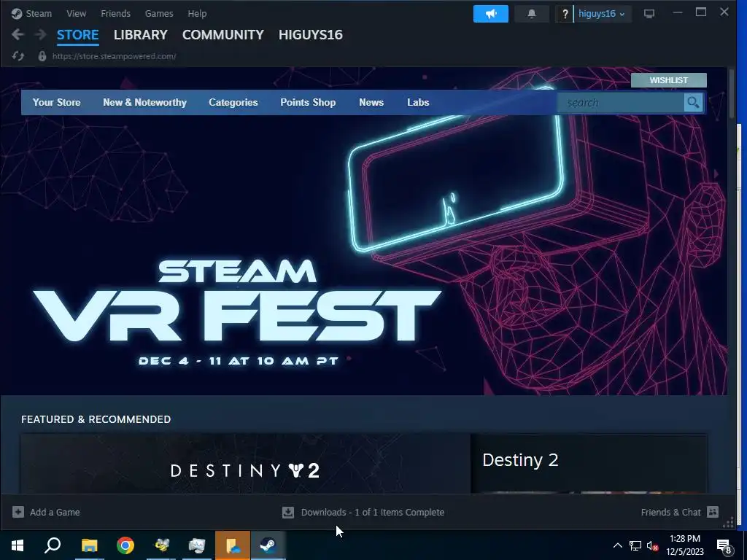The height and width of the screenshot is (560, 747).
Task: Open the bee application in taskbar
Action: point(161,545)
